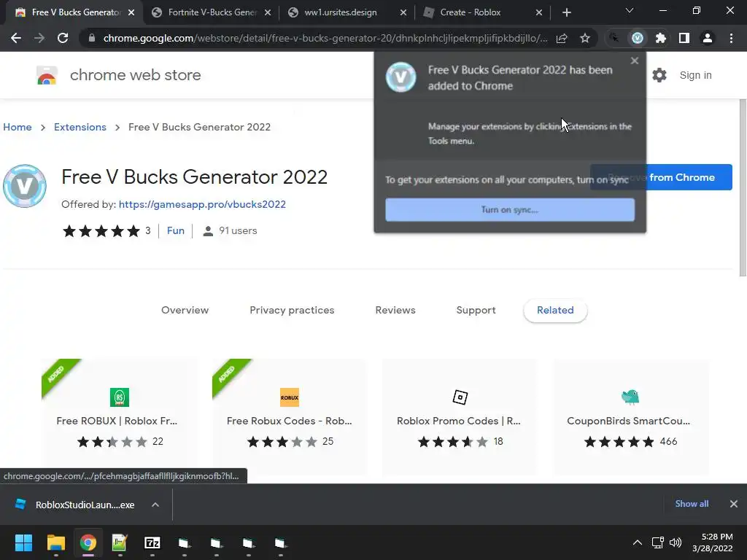
Task: Click Remove from Chrome button
Action: coord(661,177)
